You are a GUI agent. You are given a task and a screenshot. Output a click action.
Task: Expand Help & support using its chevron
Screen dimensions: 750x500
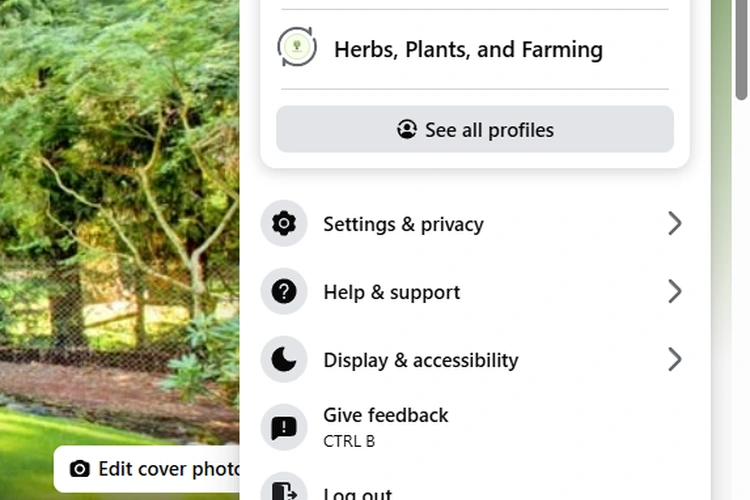[x=675, y=291]
